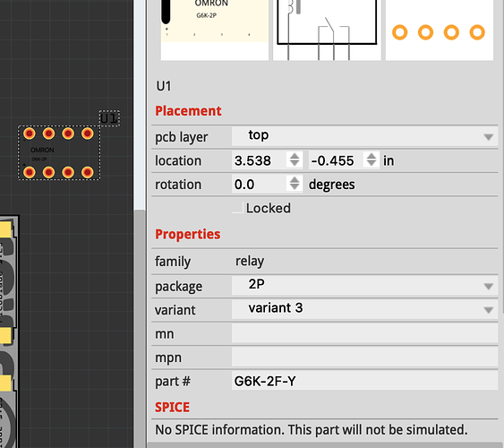Expand the variant dropdown showing variant 3
The width and height of the screenshot is (504, 448).
tap(364, 309)
